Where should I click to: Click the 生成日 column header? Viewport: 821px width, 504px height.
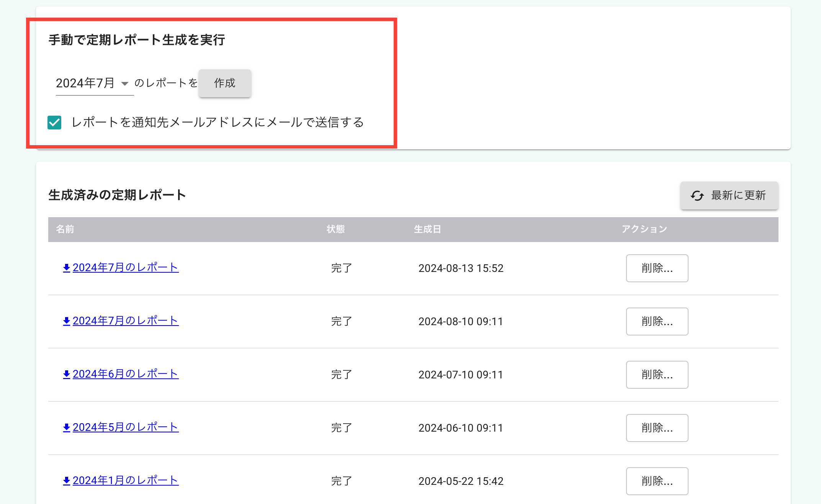pyautogui.click(x=428, y=229)
